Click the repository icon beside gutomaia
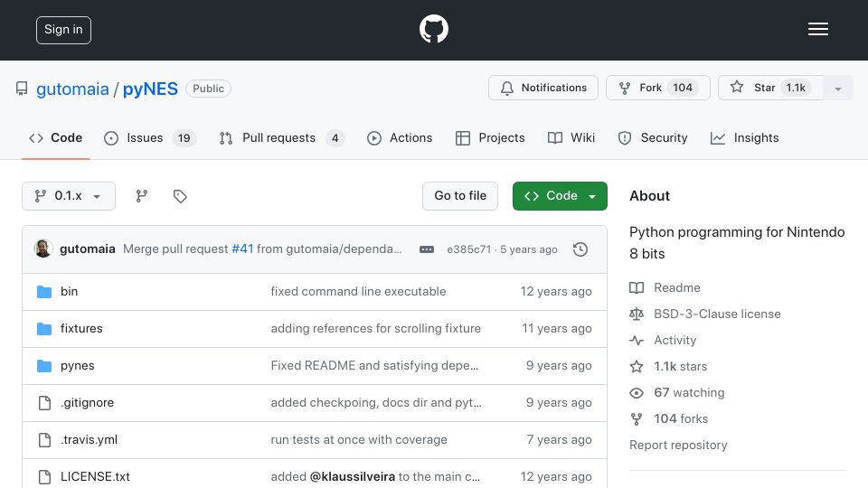 (22, 89)
